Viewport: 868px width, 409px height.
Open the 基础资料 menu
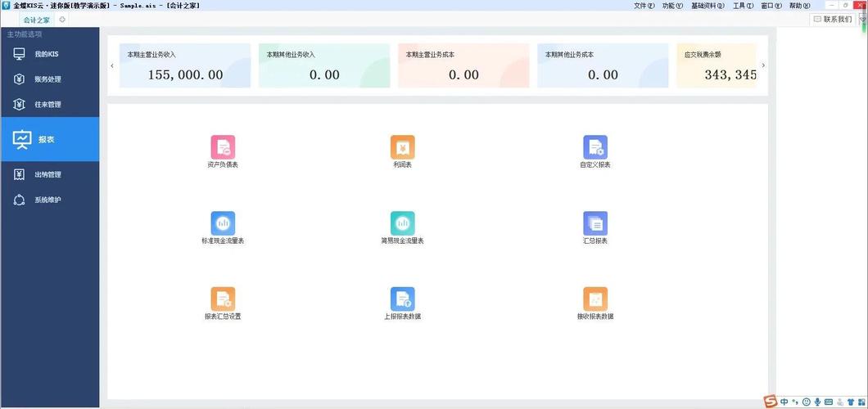708,6
